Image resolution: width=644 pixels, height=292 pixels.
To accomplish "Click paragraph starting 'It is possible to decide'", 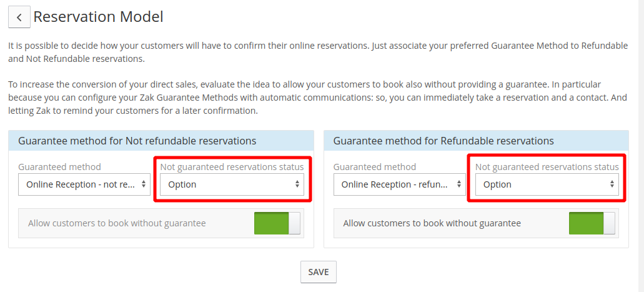I will 318,53.
